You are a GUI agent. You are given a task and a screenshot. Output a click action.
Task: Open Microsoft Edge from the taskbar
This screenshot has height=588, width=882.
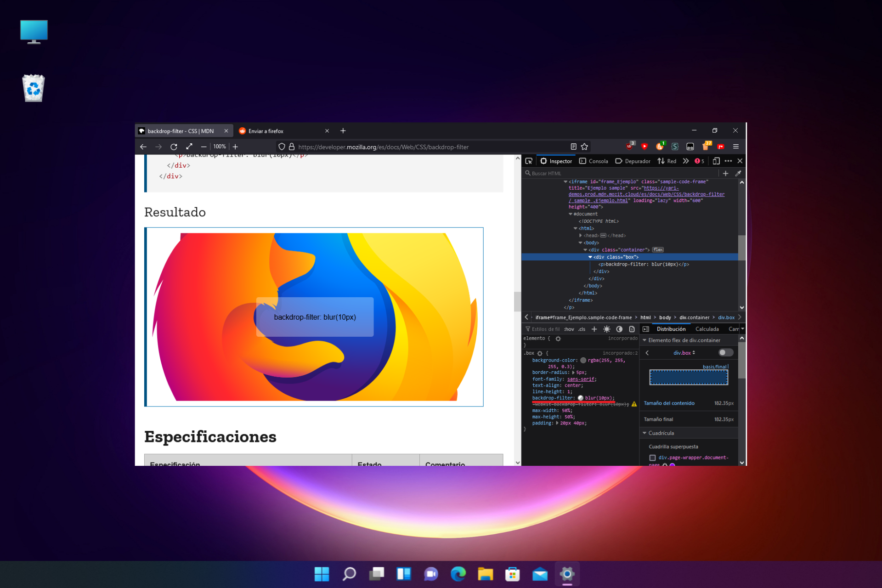(458, 574)
